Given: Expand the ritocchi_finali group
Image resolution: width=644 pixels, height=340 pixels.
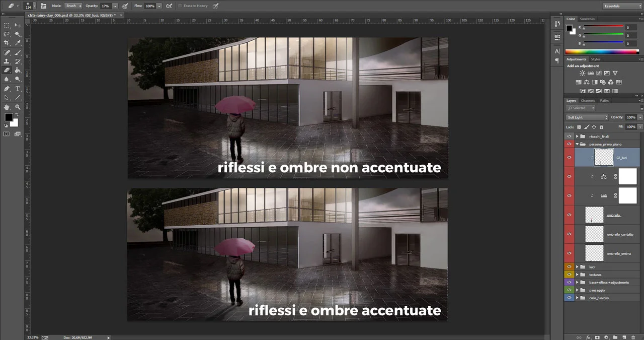Looking at the screenshot, I should [x=577, y=136].
